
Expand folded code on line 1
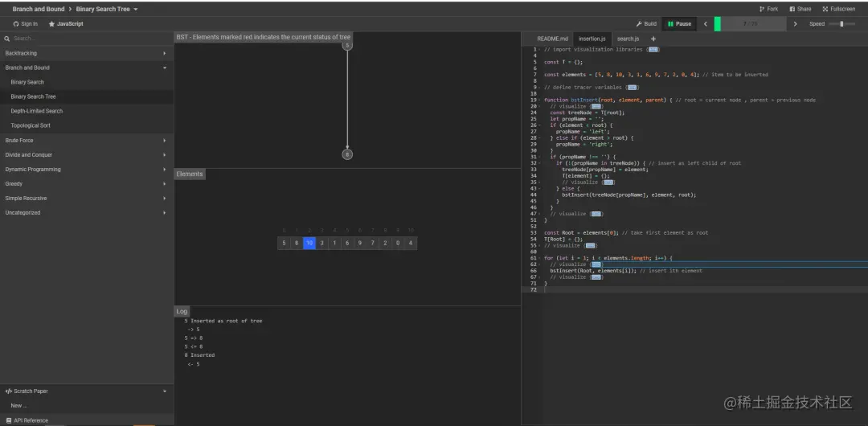click(x=653, y=49)
